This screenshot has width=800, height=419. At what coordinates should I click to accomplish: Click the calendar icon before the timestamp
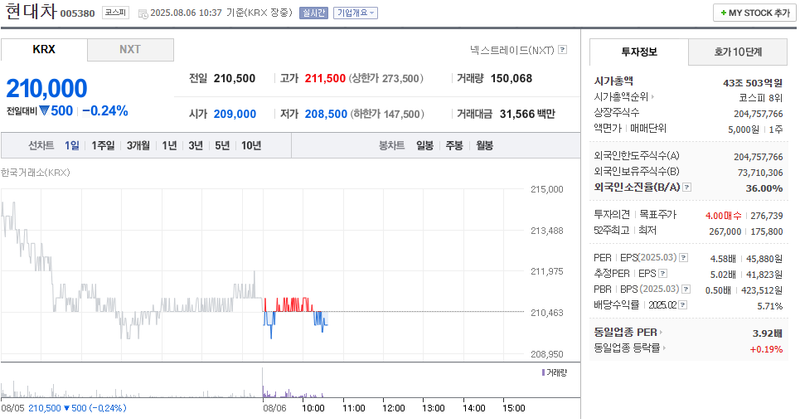[143, 13]
